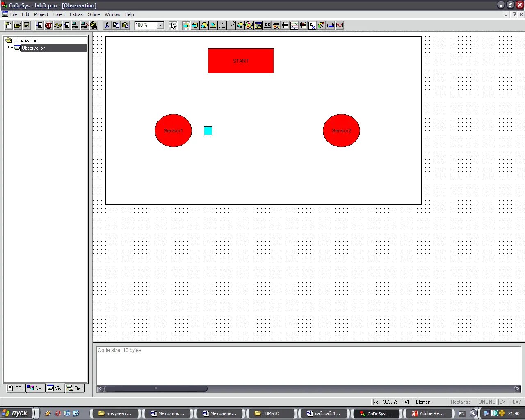525x420 pixels.
Task: Switch to the POUs tab
Action: (x=16, y=388)
